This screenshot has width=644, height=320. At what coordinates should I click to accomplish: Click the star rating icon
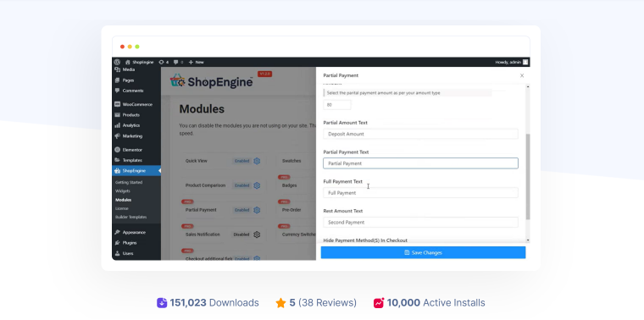click(281, 303)
